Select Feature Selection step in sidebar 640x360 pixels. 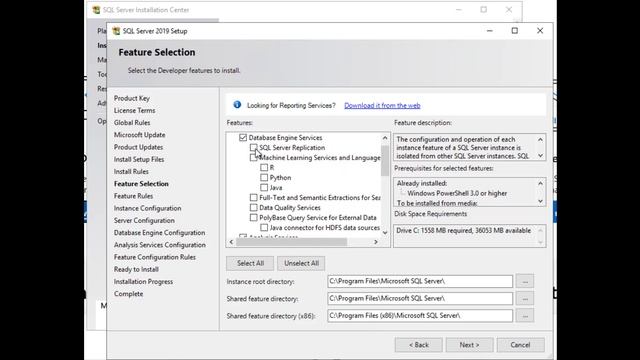[141, 184]
